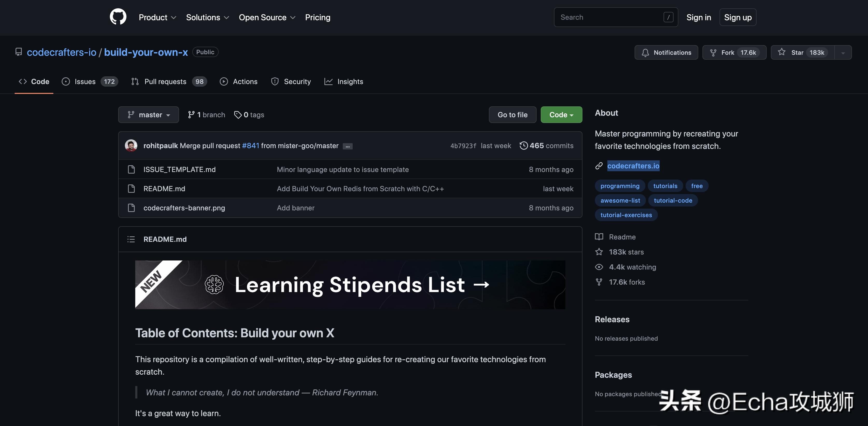868x426 pixels.
Task: Open the codecrafters.io website link
Action: [x=633, y=166]
